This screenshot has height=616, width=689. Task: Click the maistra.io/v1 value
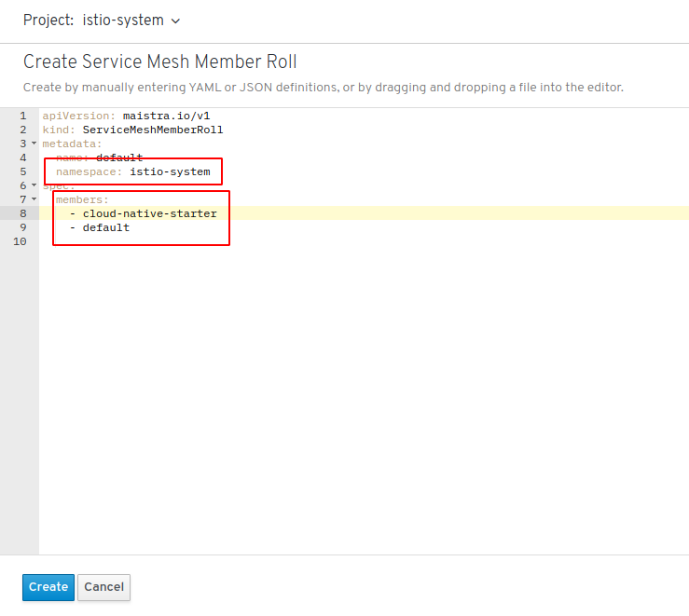pos(167,116)
